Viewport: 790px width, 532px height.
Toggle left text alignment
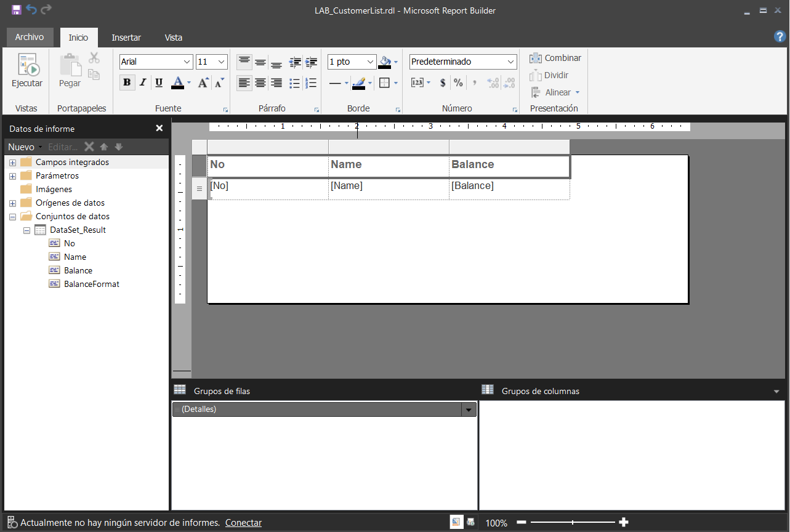tap(244, 83)
